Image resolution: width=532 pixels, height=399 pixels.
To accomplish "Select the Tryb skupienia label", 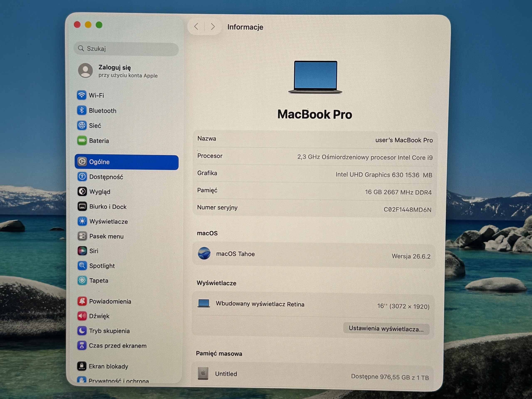I will (x=110, y=331).
